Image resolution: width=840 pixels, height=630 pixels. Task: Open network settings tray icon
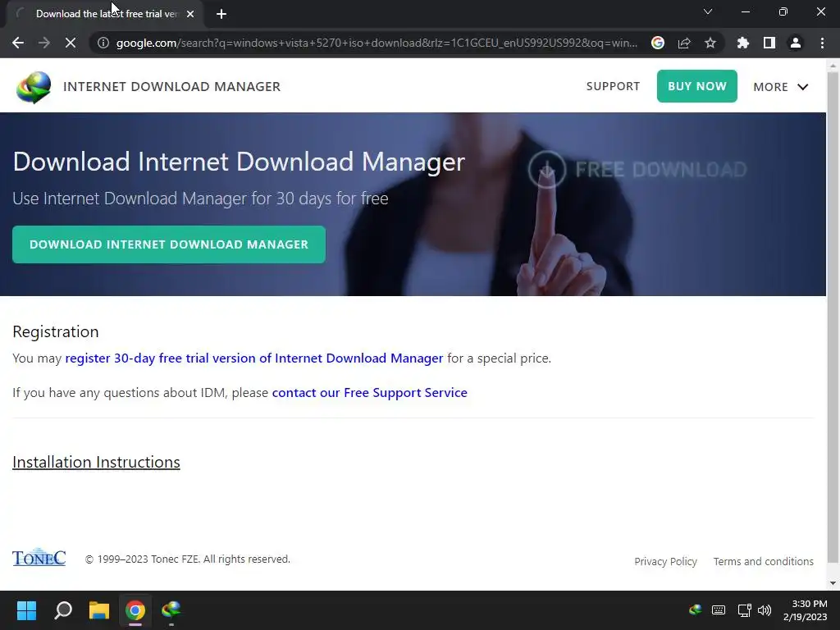coord(744,610)
